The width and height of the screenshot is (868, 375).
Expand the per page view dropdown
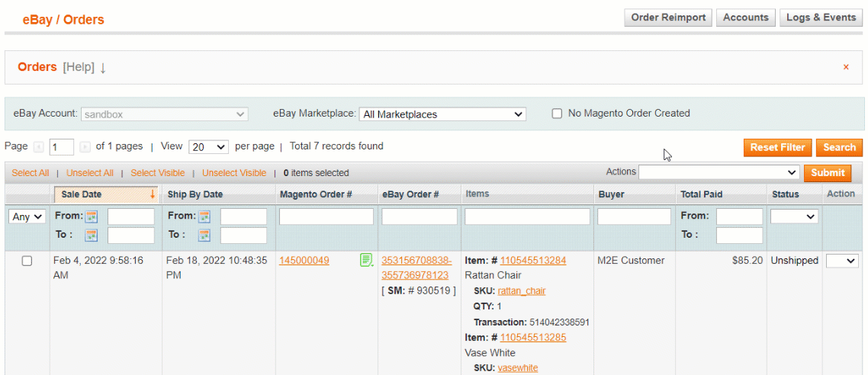(x=209, y=147)
